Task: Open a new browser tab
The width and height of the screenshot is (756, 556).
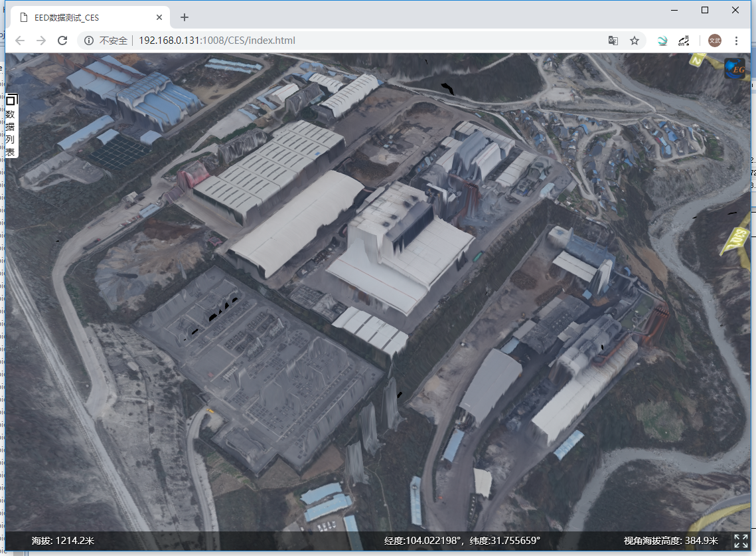Action: (185, 17)
